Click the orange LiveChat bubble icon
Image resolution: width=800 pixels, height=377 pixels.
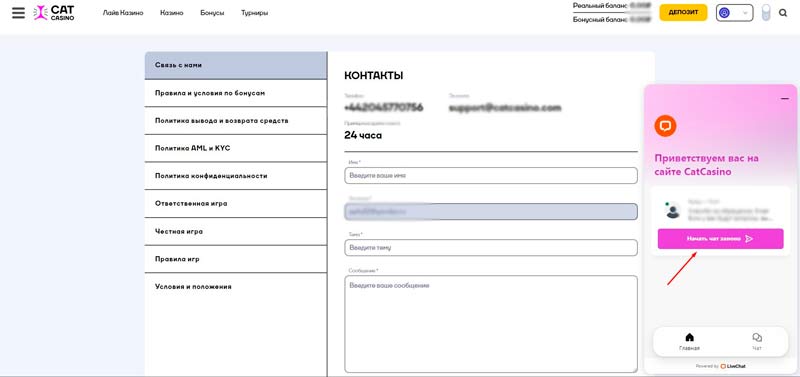tap(665, 125)
